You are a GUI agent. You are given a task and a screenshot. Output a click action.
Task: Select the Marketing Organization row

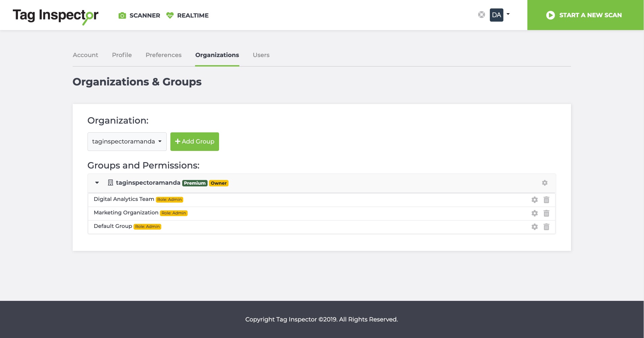[322, 213]
